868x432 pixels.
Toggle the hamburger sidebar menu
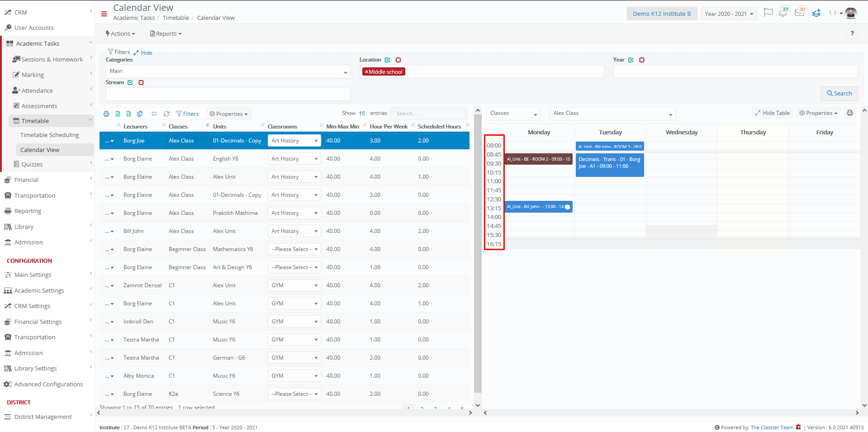tap(104, 14)
